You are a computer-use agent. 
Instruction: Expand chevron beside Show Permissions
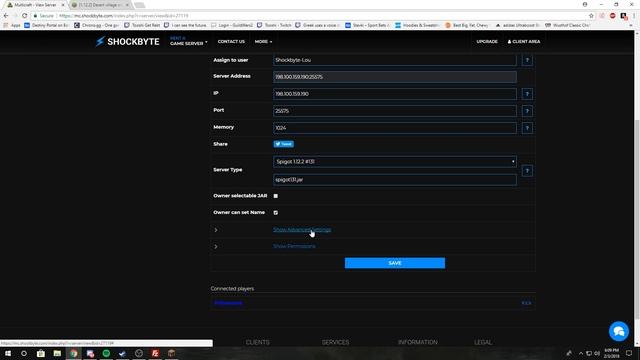pos(216,247)
